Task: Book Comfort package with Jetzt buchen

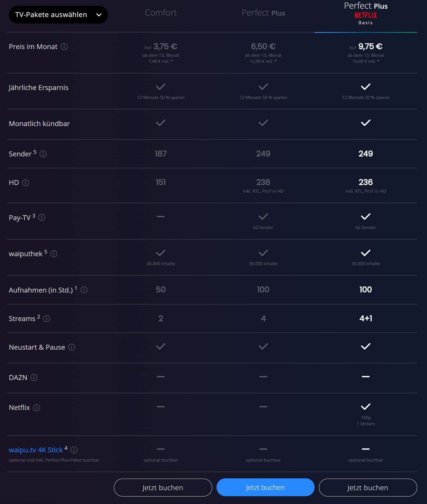Action: 163,488
